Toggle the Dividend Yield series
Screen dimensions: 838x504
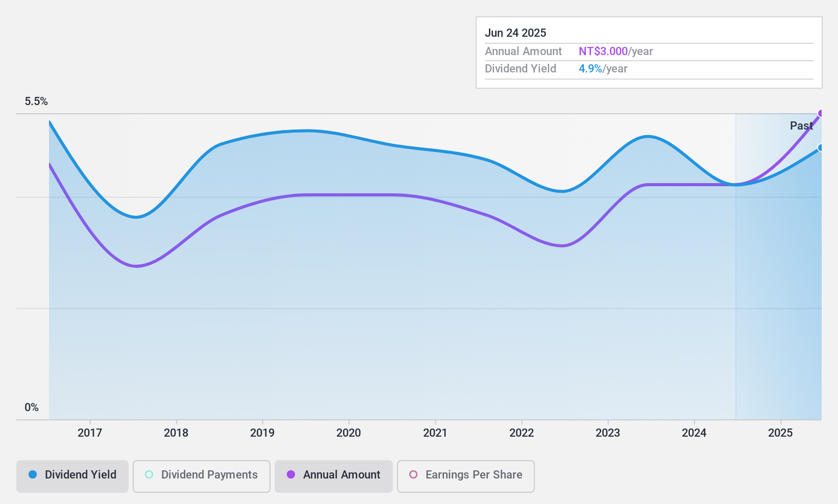click(x=72, y=476)
